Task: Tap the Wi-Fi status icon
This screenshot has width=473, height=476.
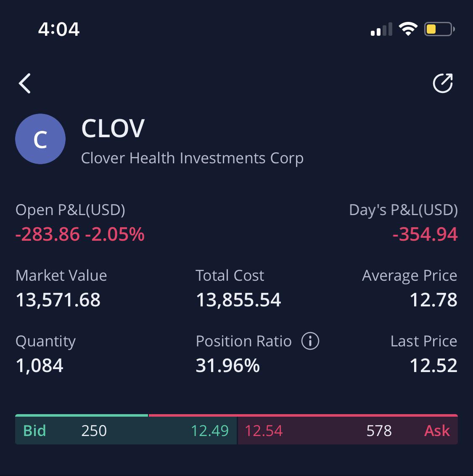Action: click(x=407, y=29)
